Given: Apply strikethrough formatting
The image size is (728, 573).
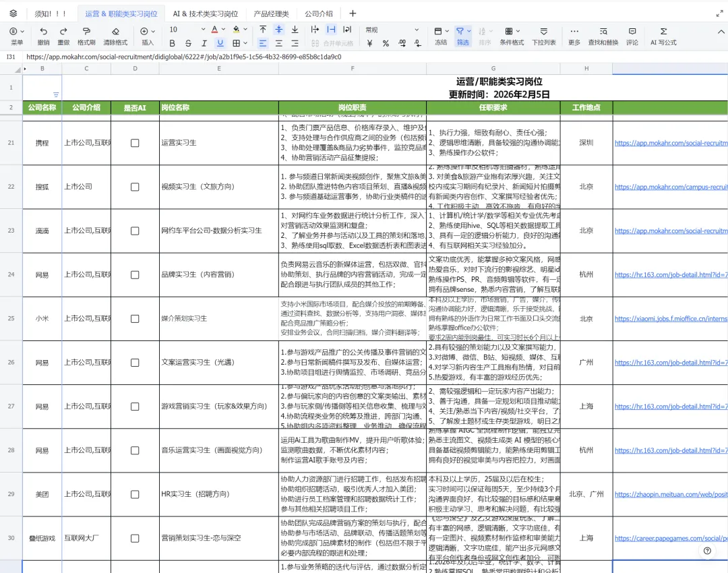Looking at the screenshot, I should click(x=188, y=43).
